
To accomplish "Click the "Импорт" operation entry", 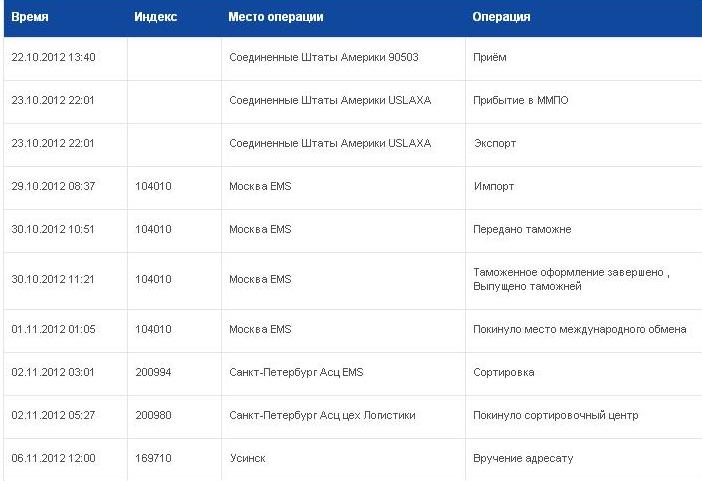I will 494,186.
